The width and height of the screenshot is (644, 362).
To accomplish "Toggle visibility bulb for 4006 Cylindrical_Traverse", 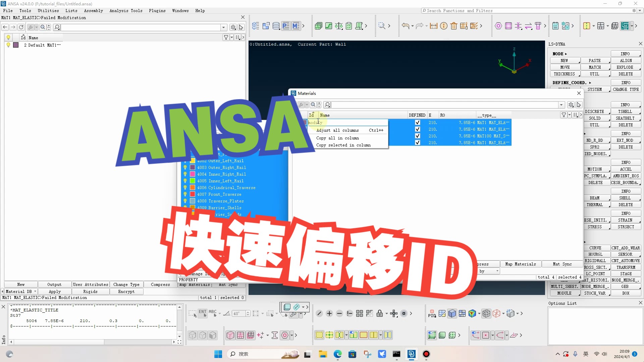I will click(x=185, y=188).
